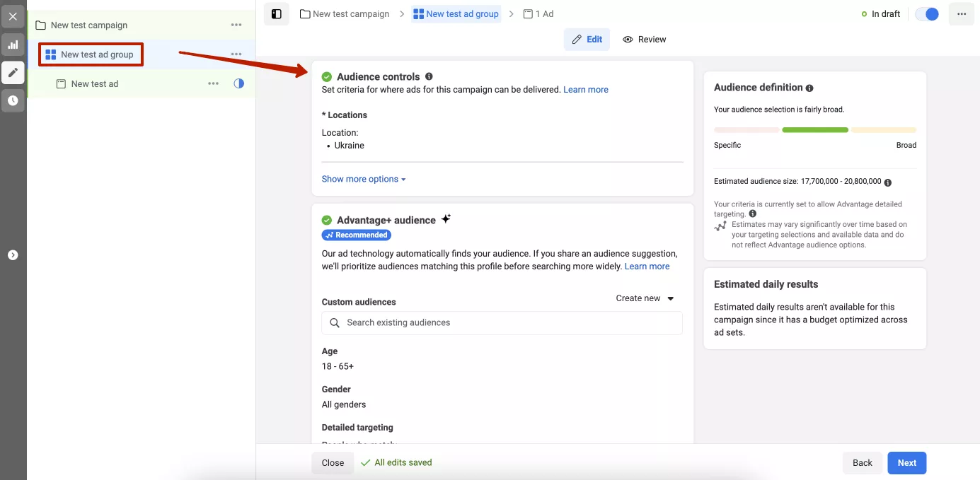Screen dimensions: 980x480
Task: Go to the 1 Ad breadcrumb
Action: 538,13
